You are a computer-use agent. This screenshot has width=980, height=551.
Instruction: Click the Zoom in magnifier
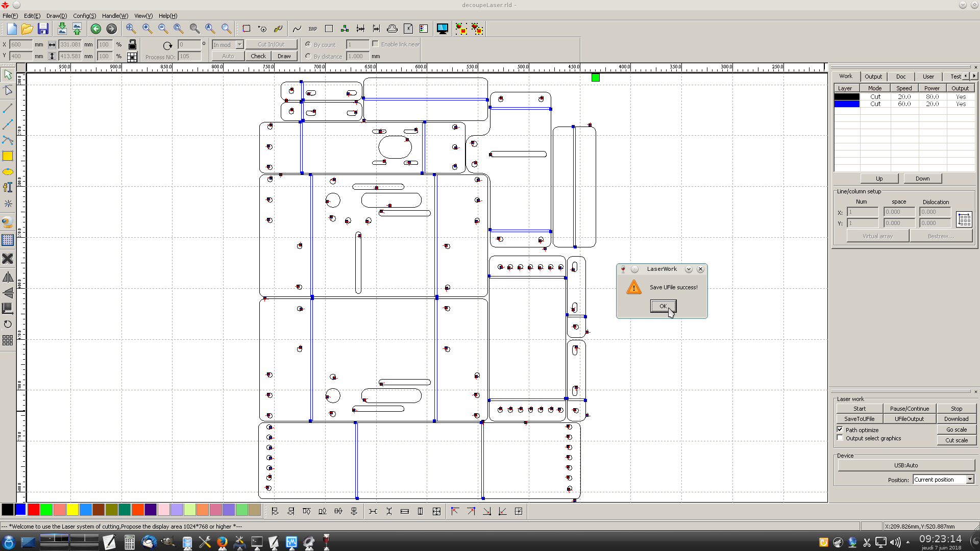(147, 29)
